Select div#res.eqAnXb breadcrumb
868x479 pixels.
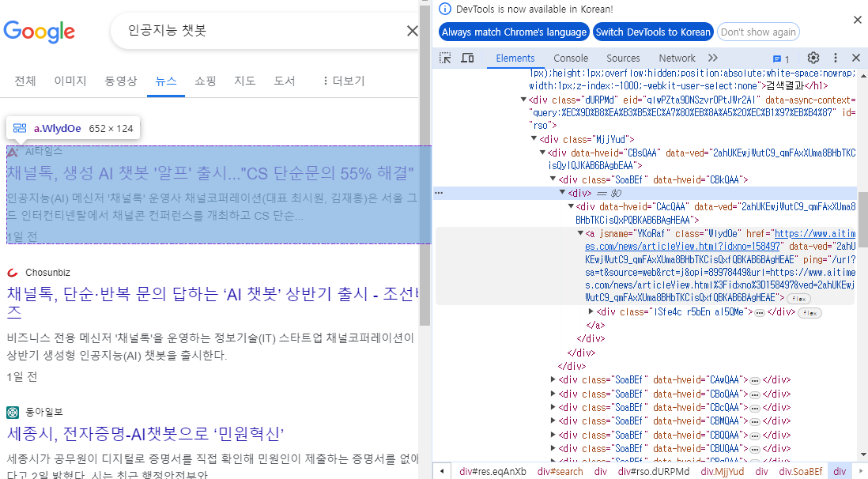492,471
